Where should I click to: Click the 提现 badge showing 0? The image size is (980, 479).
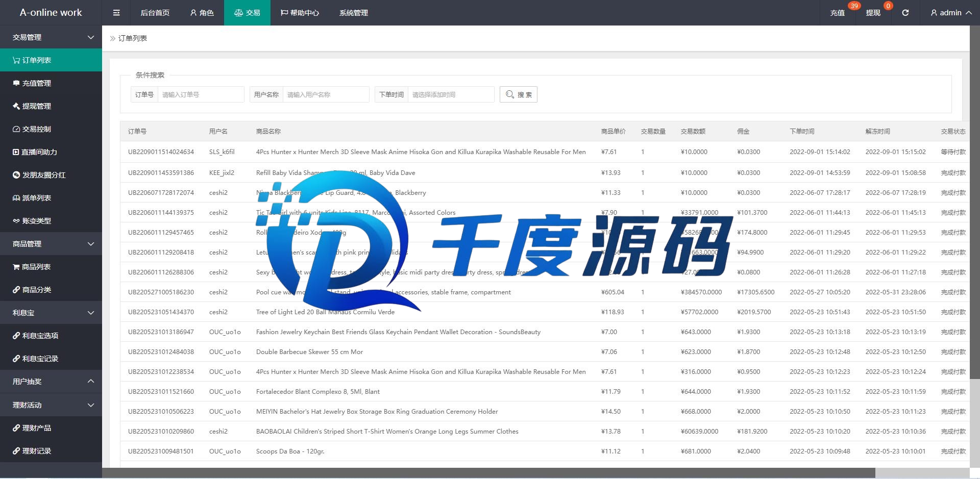888,6
